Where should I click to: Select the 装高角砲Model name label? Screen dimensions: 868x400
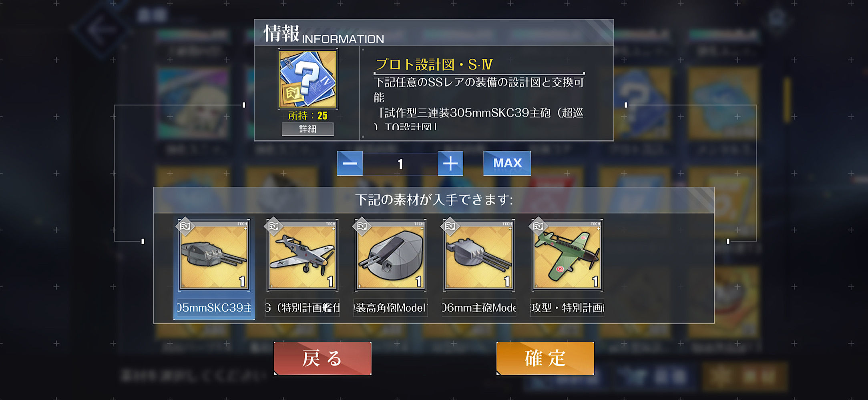[x=391, y=308]
